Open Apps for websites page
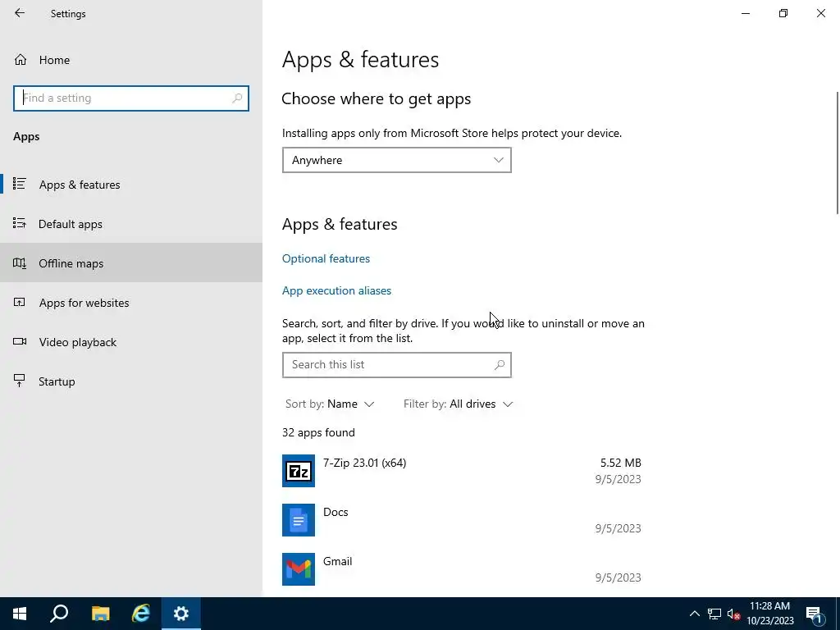This screenshot has height=630, width=840. [131, 303]
